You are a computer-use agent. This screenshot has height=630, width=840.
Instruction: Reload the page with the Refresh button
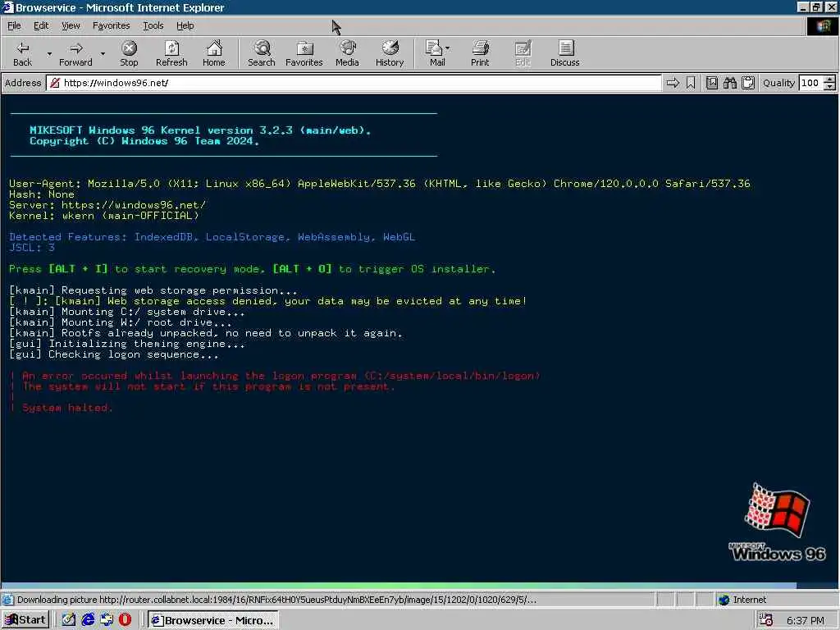pyautogui.click(x=171, y=53)
